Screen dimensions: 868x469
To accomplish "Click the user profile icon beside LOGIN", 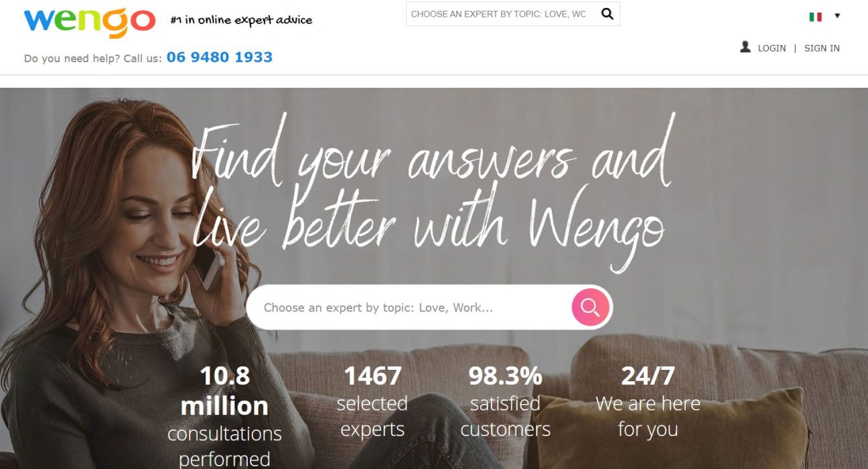I will 745,47.
